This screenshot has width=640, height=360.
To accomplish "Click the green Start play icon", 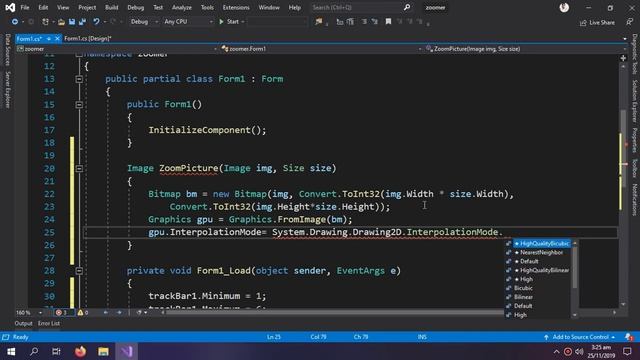I will tap(221, 22).
